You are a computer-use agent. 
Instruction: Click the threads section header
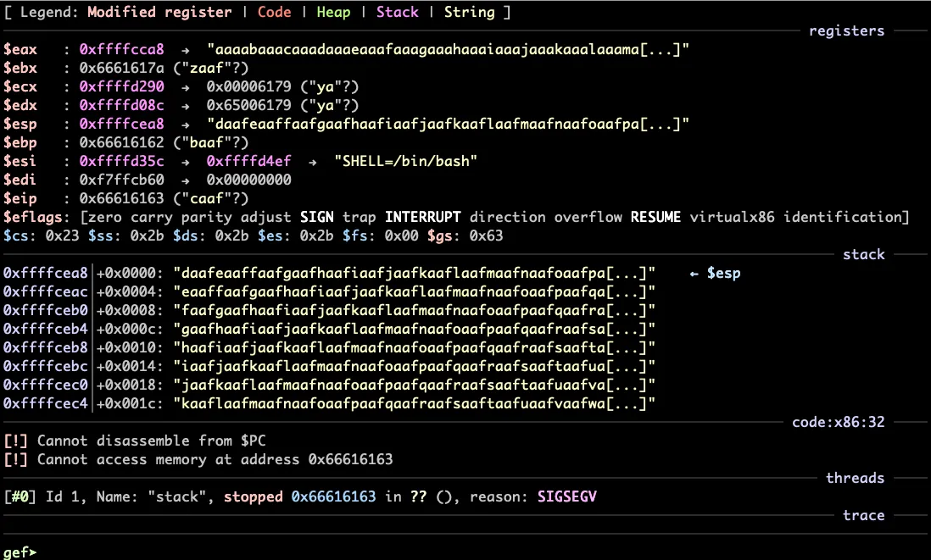[x=855, y=478]
